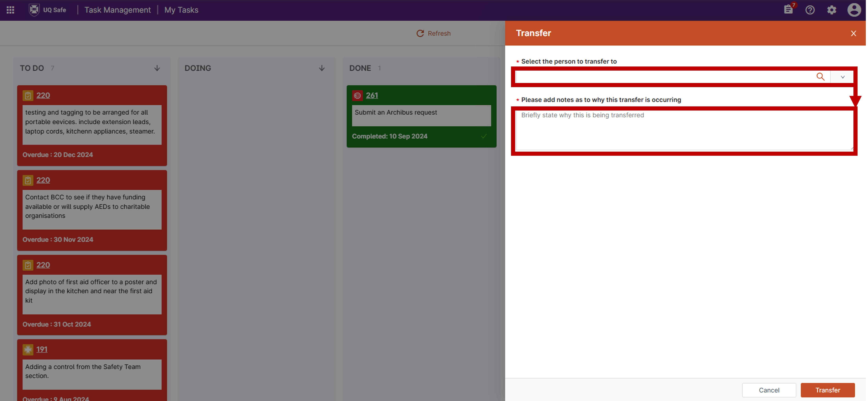868x401 pixels.
Task: Expand the person selection dropdown chevron
Action: click(843, 77)
